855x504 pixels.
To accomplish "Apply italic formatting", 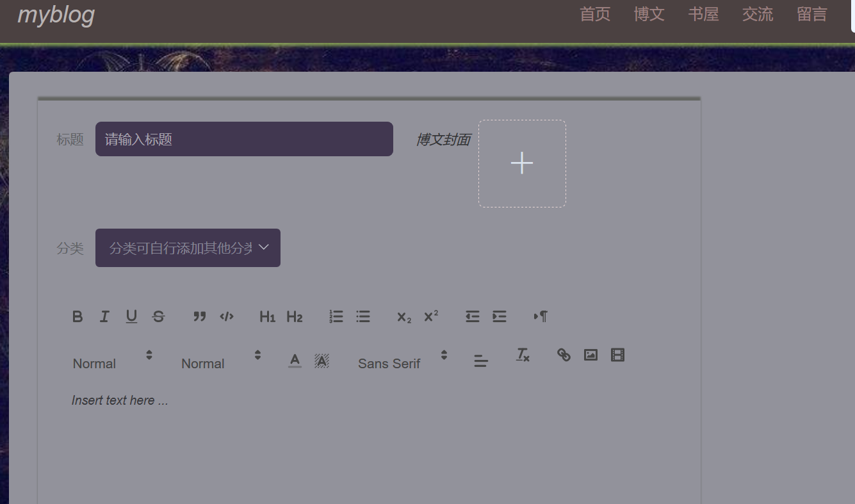I will [104, 316].
